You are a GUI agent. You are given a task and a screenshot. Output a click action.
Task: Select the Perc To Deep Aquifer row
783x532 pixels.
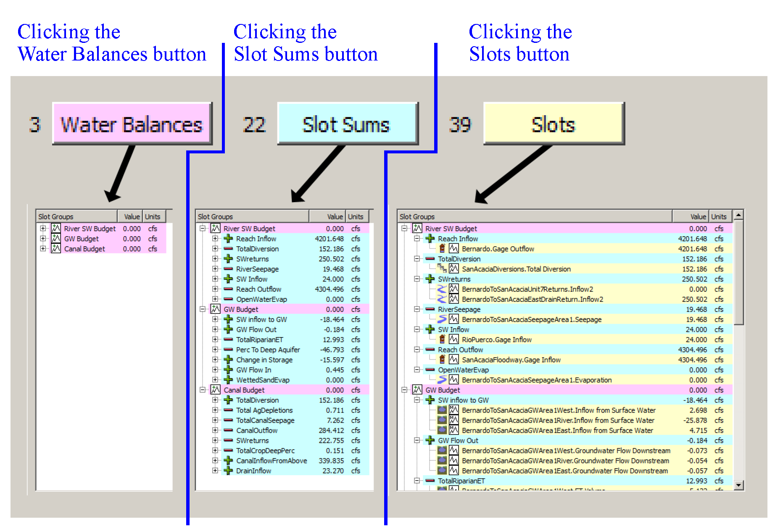coord(268,350)
